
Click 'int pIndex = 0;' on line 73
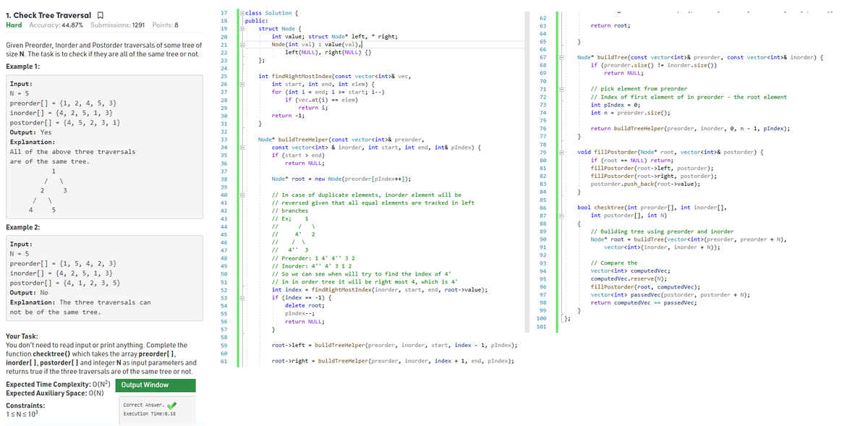616,104
